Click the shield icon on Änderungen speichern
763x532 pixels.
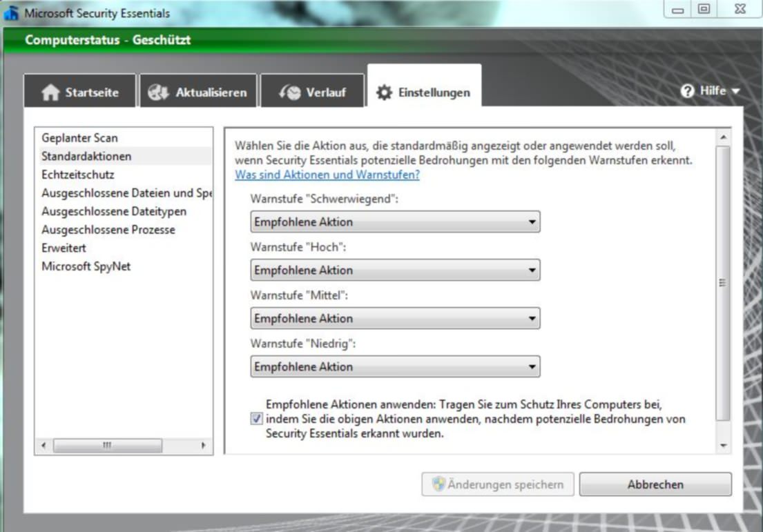[438, 484]
